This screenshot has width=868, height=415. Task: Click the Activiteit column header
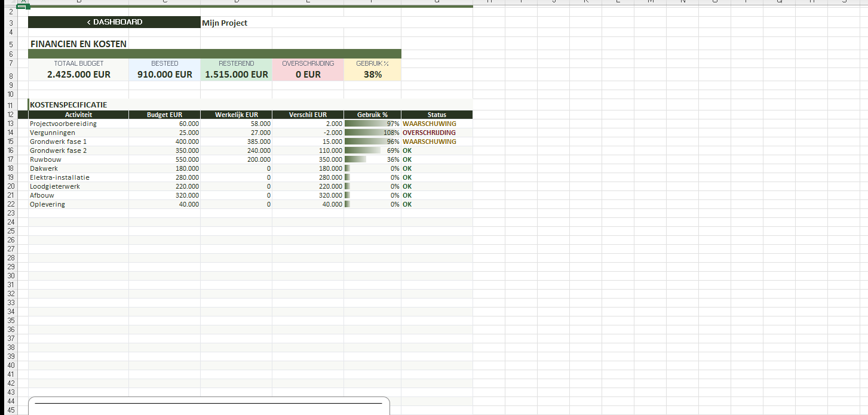(78, 115)
